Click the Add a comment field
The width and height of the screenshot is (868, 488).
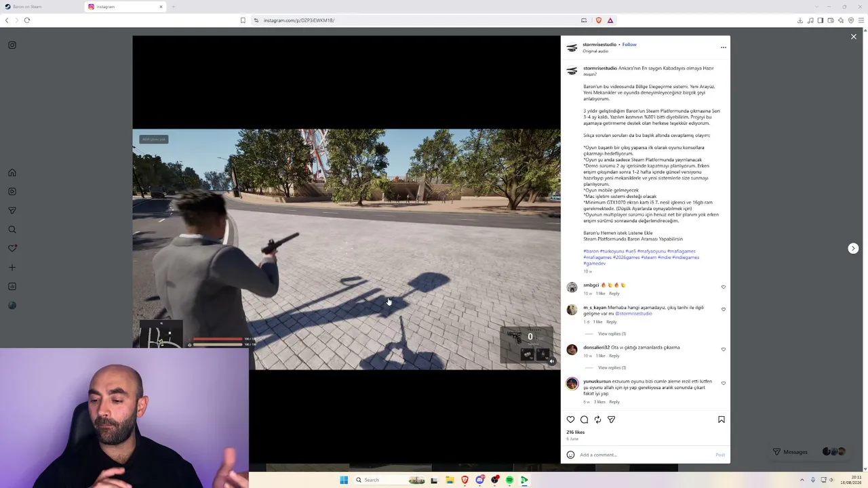[644, 455]
